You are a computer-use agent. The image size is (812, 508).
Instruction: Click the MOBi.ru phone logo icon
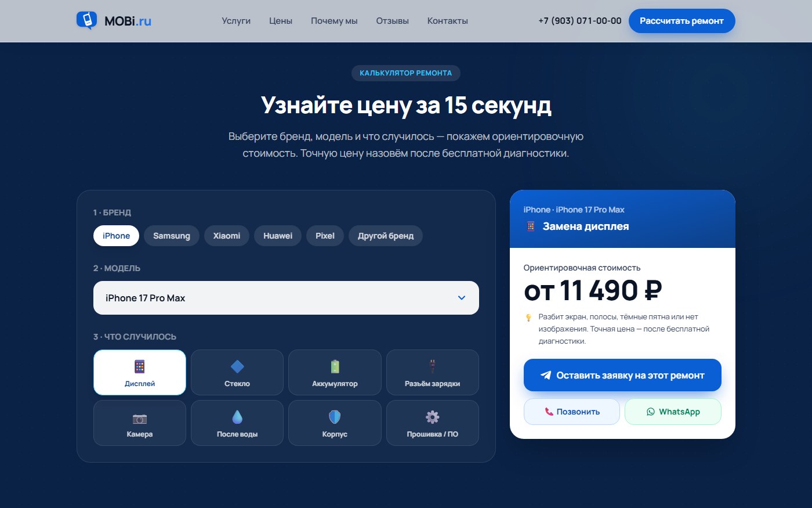point(87,20)
